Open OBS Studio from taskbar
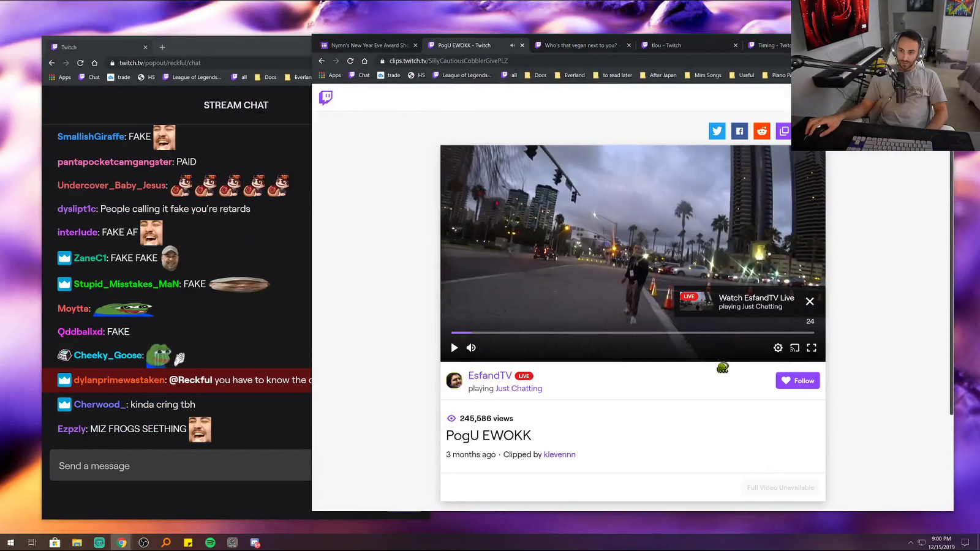 click(x=143, y=542)
